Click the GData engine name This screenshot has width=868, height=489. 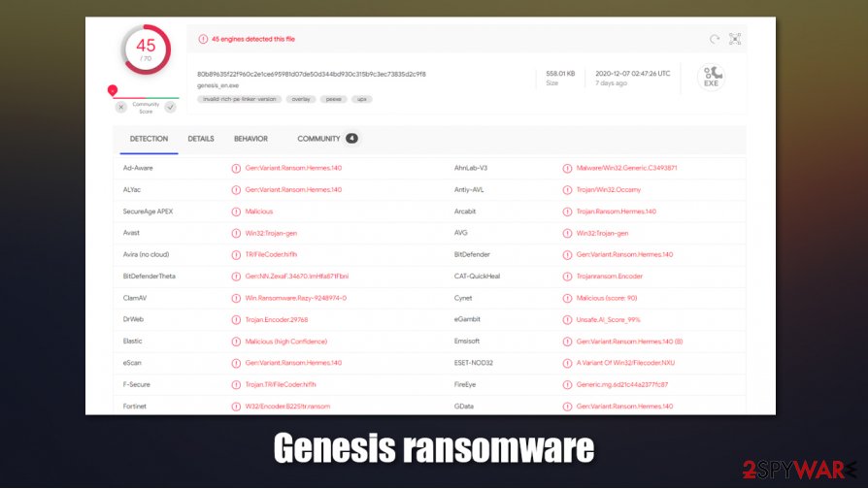(x=464, y=406)
